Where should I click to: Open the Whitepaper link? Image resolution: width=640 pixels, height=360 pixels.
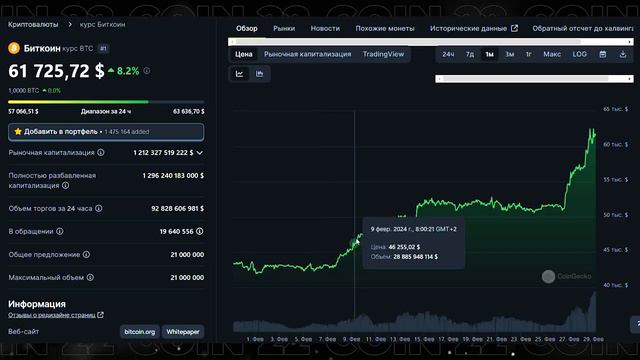pyautogui.click(x=183, y=332)
